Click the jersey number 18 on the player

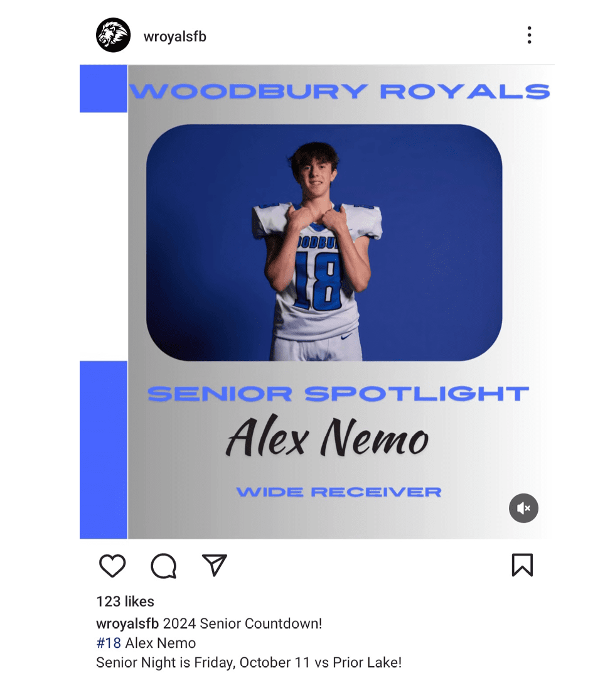319,281
